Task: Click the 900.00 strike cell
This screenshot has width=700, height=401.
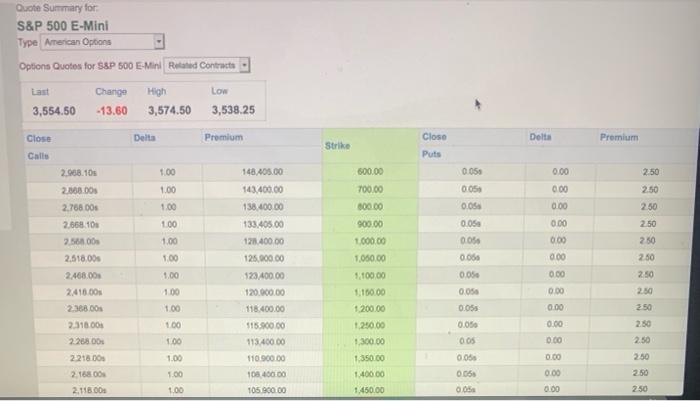Action: pyautogui.click(x=370, y=224)
